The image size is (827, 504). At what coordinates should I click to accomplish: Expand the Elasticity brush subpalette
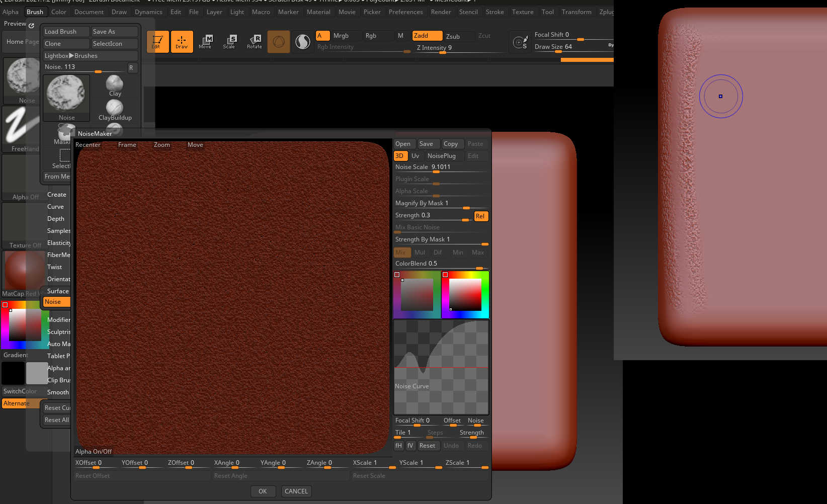point(58,243)
